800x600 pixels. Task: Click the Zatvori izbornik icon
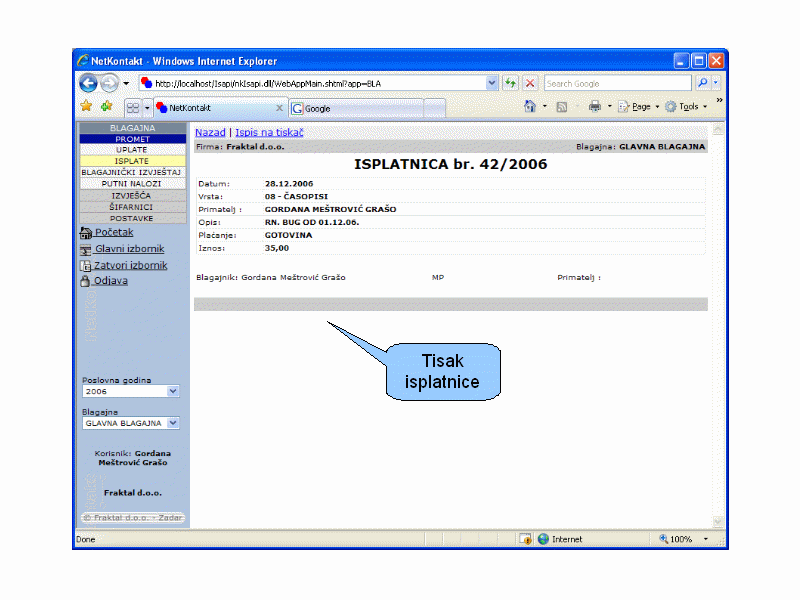pyautogui.click(x=85, y=266)
